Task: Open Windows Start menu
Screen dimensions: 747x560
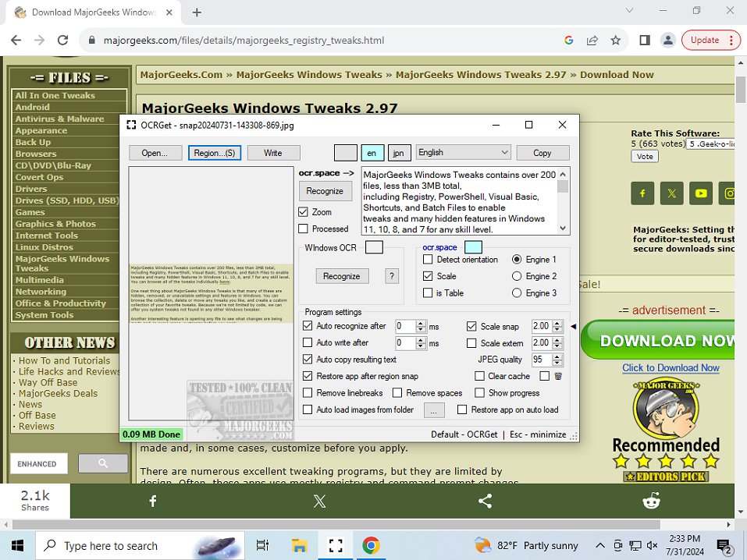Action: coord(17,546)
